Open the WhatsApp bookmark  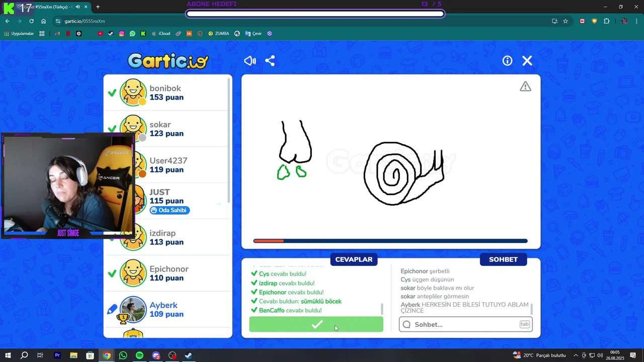pos(132,34)
